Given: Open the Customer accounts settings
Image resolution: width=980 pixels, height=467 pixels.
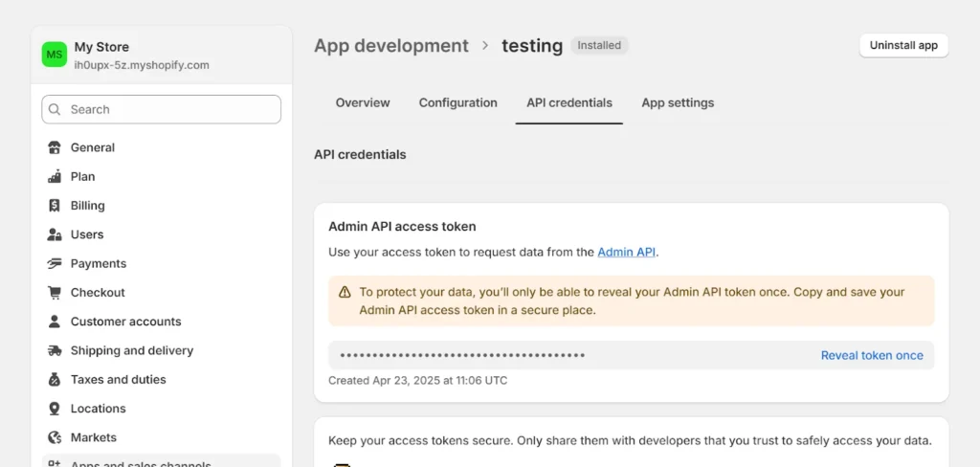Looking at the screenshot, I should point(125,322).
